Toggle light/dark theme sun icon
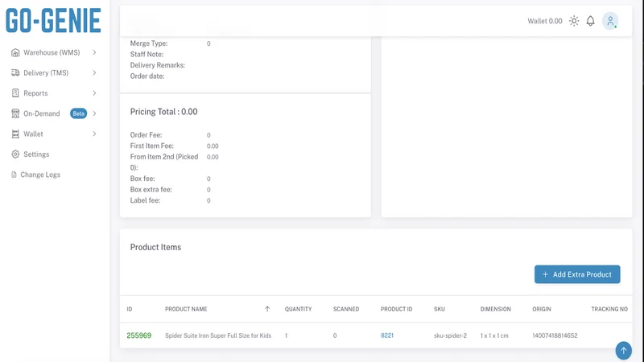Image resolution: width=644 pixels, height=362 pixels. (x=574, y=21)
